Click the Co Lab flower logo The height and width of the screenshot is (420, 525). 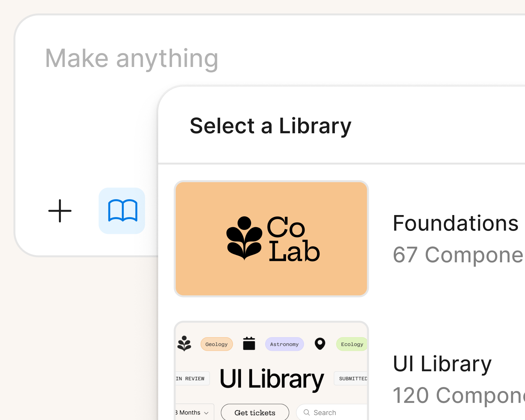[245, 239]
